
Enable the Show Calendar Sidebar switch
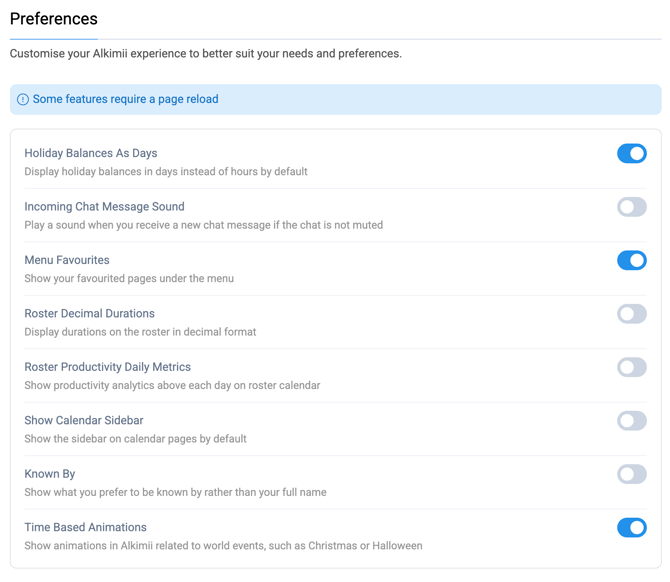631,421
